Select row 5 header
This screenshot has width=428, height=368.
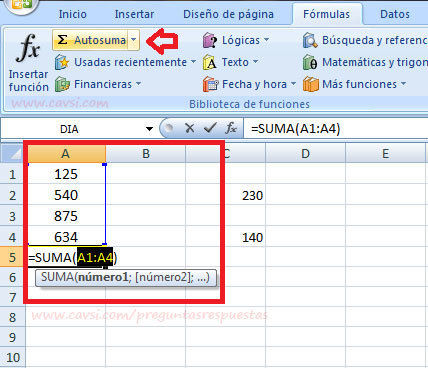point(13,257)
